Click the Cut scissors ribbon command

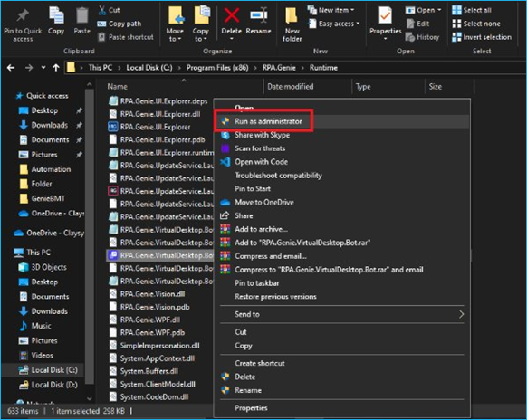[x=109, y=10]
